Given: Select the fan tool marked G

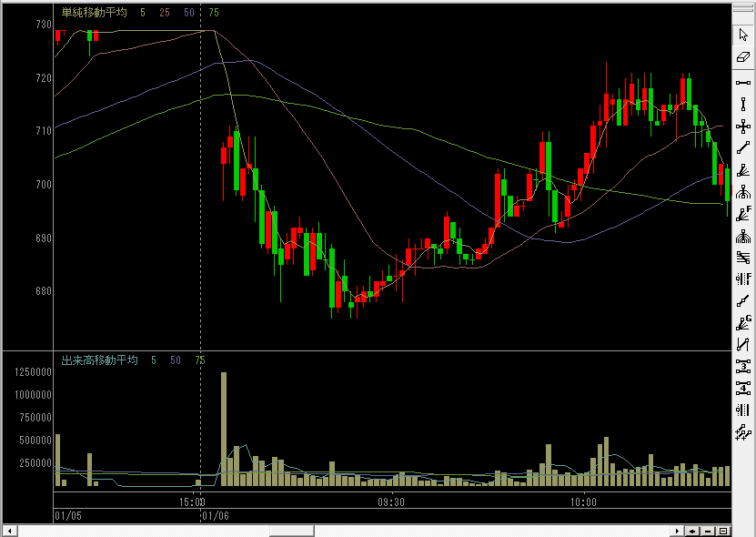Looking at the screenshot, I should click(x=743, y=323).
